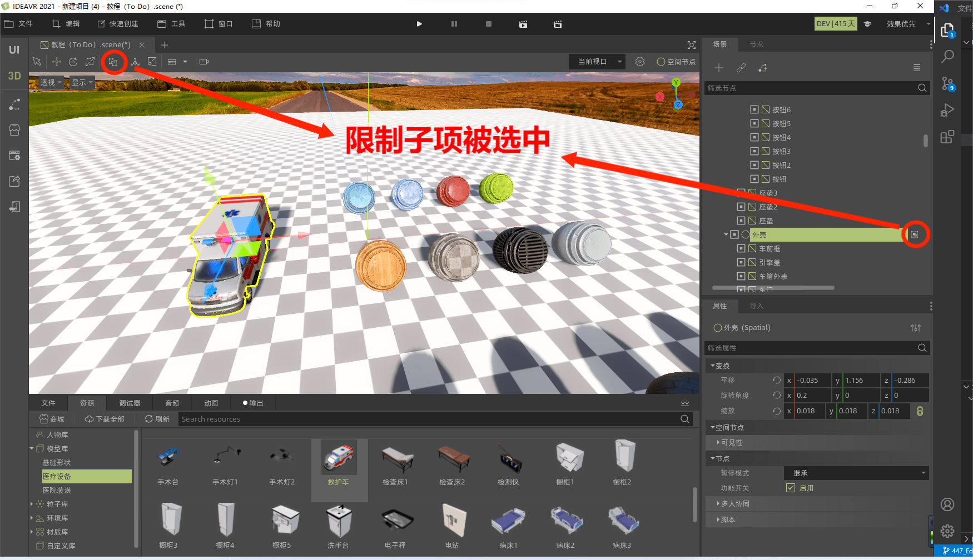The image size is (973, 560).
Task: Open VS Code source control icon
Action: pos(947,83)
